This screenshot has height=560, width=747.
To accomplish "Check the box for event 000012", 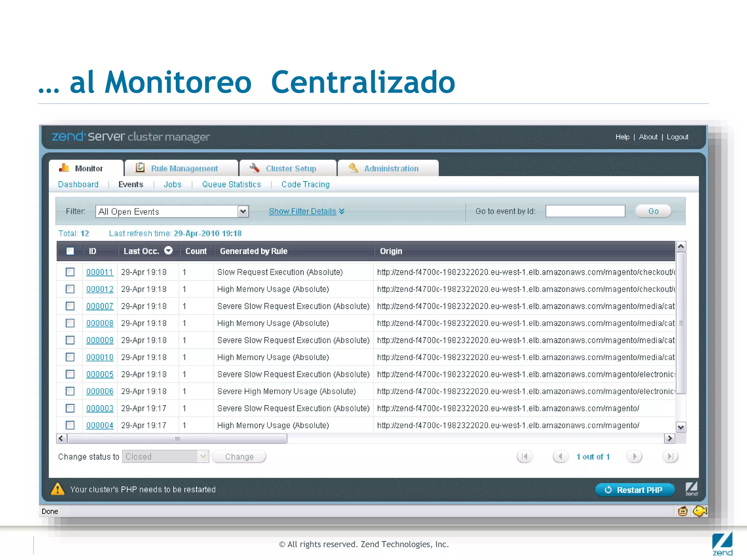I will (70, 289).
